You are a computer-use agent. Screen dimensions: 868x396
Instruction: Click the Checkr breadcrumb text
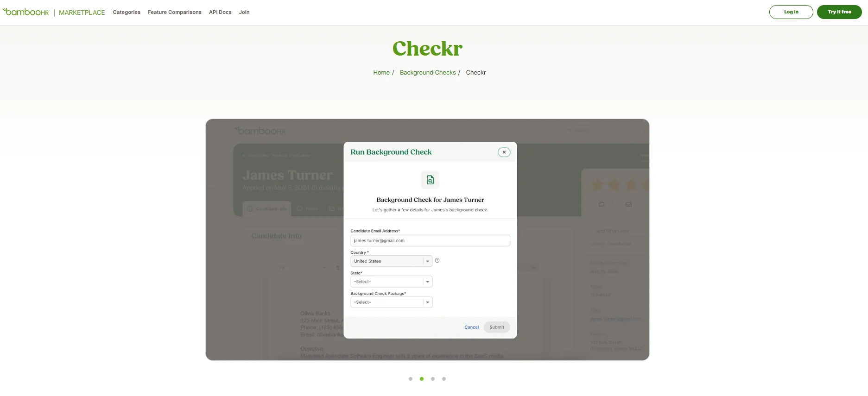[x=476, y=73]
